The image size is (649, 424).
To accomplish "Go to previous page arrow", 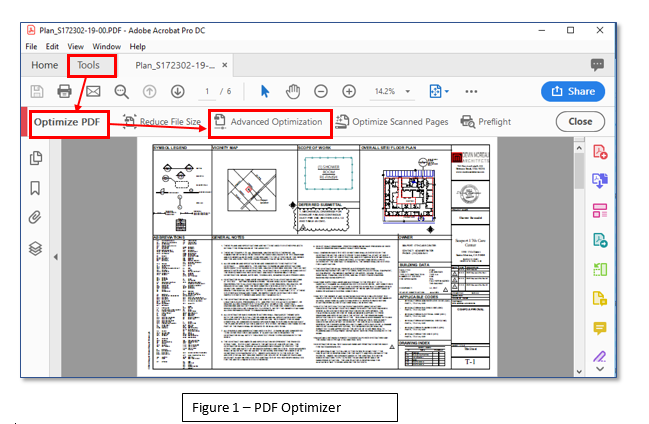I will pos(149,92).
